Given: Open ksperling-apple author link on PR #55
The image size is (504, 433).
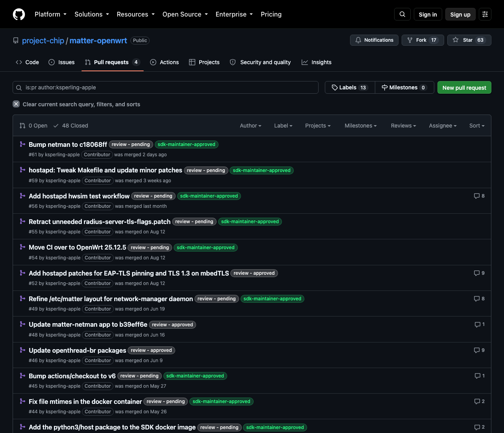Looking at the screenshot, I should pos(63,232).
